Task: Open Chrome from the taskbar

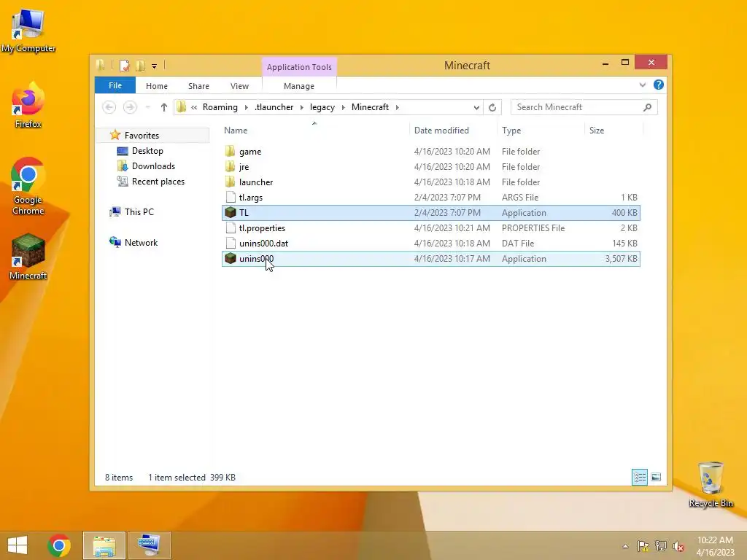Action: click(59, 545)
